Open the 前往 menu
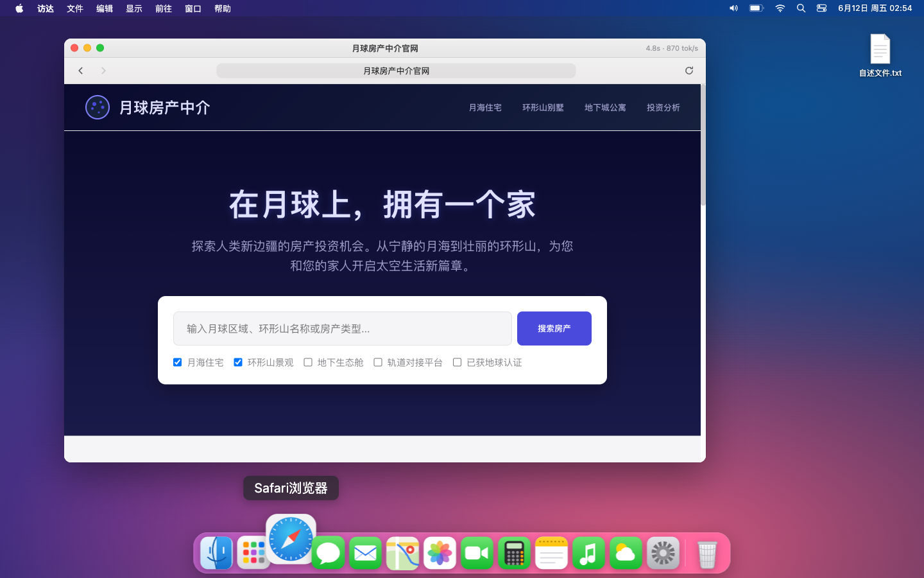Image resolution: width=924 pixels, height=578 pixels. click(164, 8)
